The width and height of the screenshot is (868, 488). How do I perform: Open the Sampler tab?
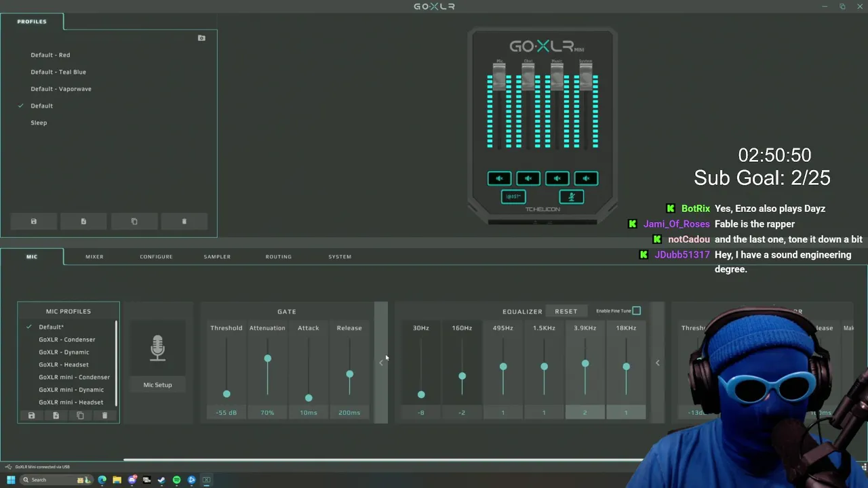coord(217,257)
